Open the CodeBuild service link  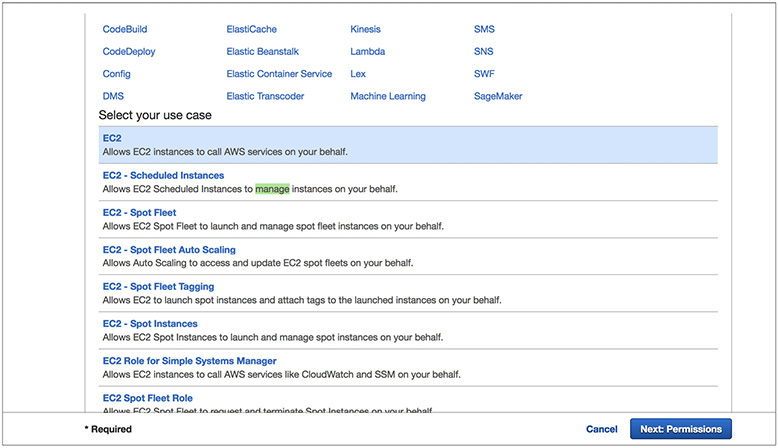[125, 29]
